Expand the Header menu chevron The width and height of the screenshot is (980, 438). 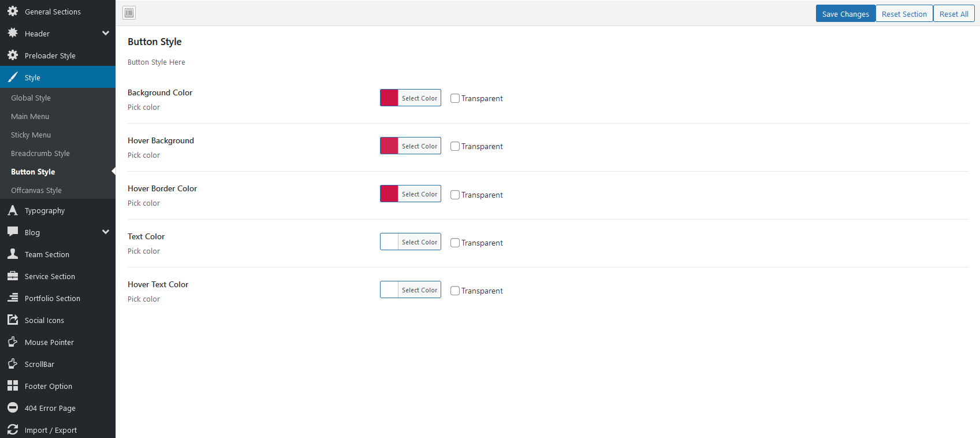click(x=106, y=34)
